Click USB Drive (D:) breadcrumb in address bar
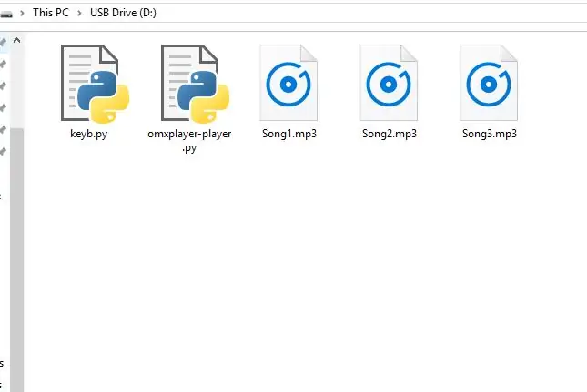The width and height of the screenshot is (587, 392). 123,13
